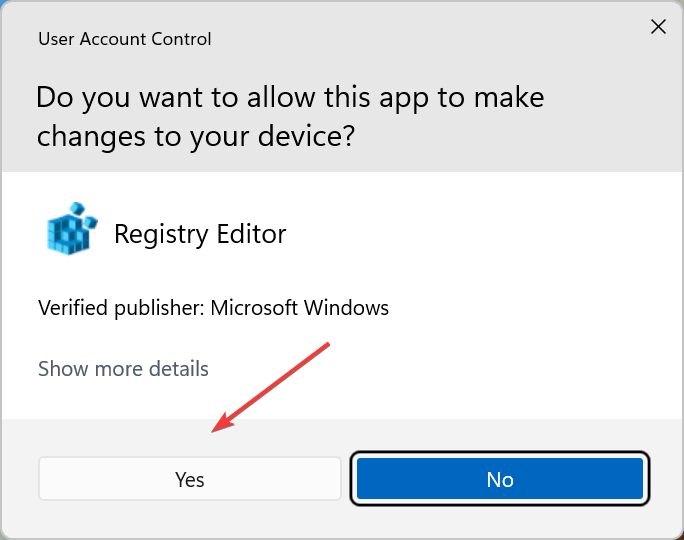Close the User Account Control dialog
The width and height of the screenshot is (684, 540).
[658, 27]
